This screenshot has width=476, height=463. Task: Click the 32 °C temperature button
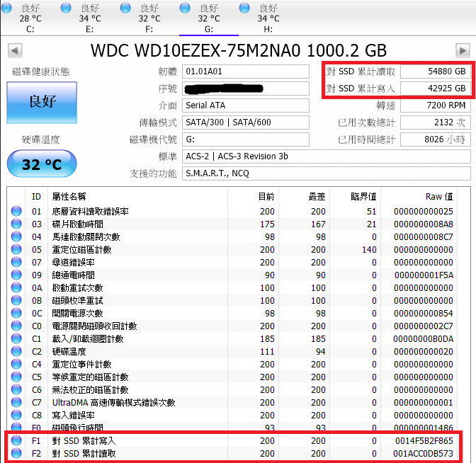click(x=42, y=164)
